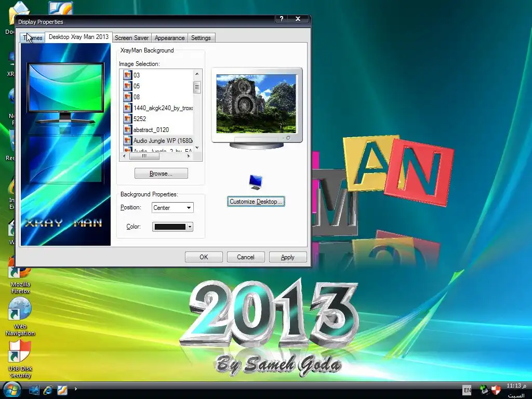Select 'abstract_0120' in the image list
The image size is (532, 399).
coord(151,129)
